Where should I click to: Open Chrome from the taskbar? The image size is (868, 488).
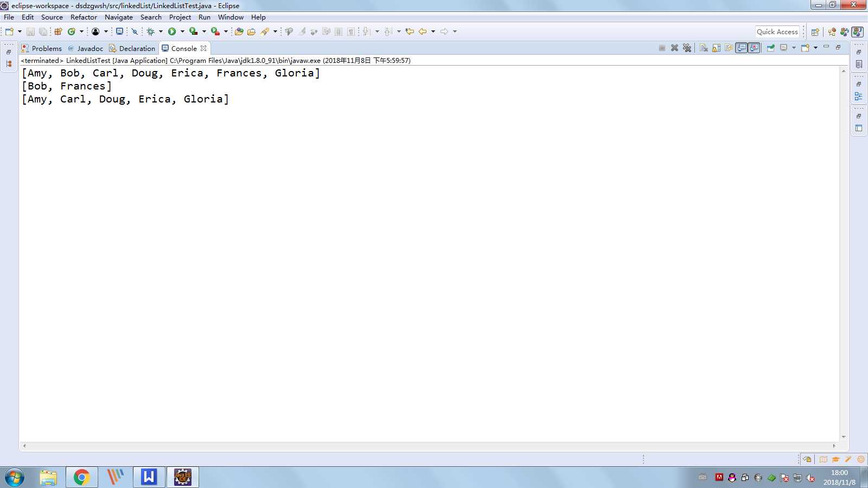(82, 477)
